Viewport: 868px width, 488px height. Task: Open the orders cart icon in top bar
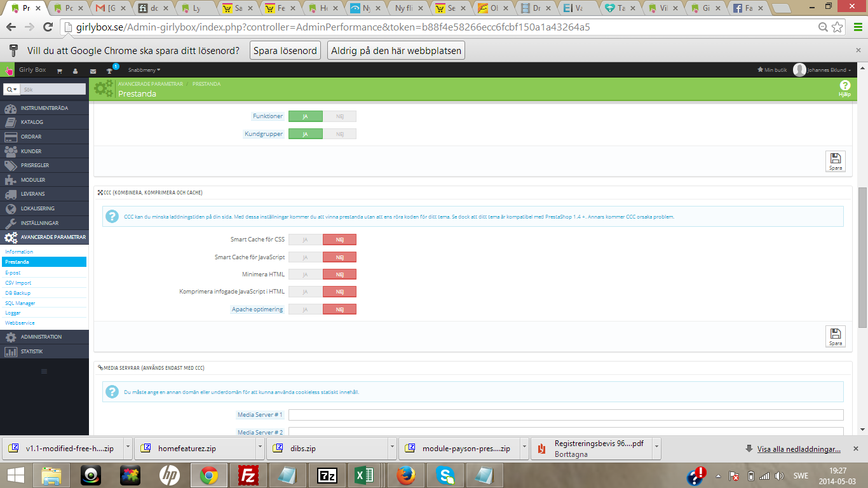pyautogui.click(x=60, y=71)
